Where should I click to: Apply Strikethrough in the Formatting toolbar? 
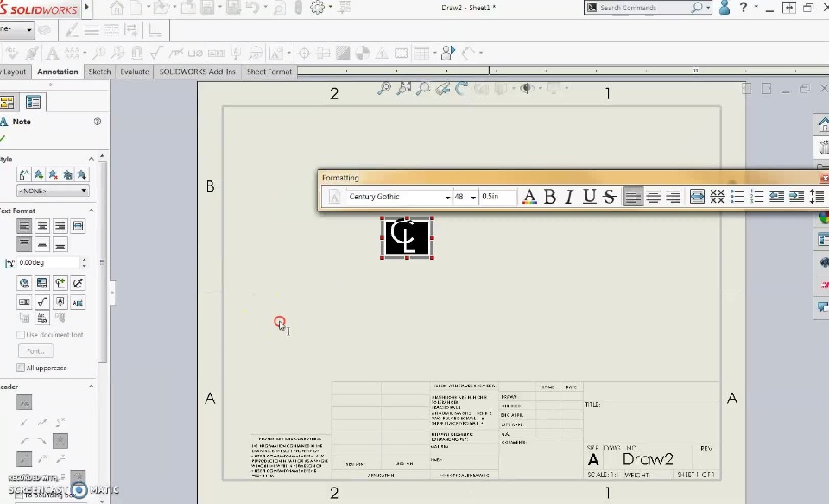[610, 197]
